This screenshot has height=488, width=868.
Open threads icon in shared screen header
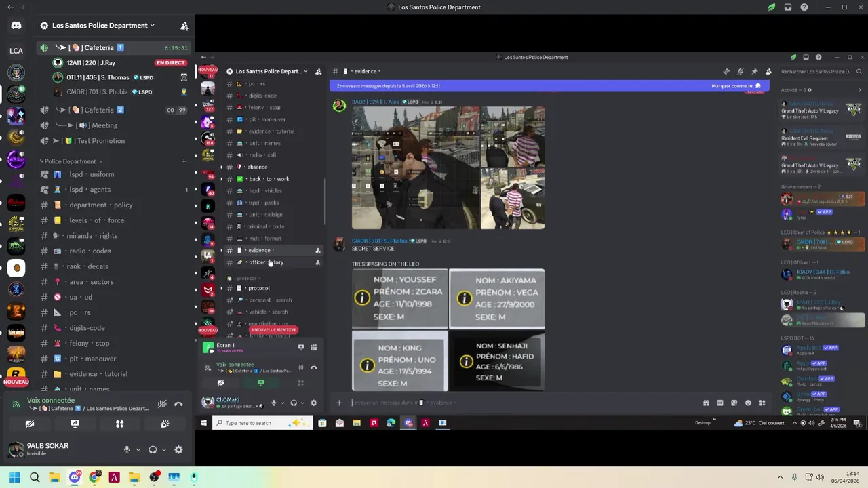point(726,71)
